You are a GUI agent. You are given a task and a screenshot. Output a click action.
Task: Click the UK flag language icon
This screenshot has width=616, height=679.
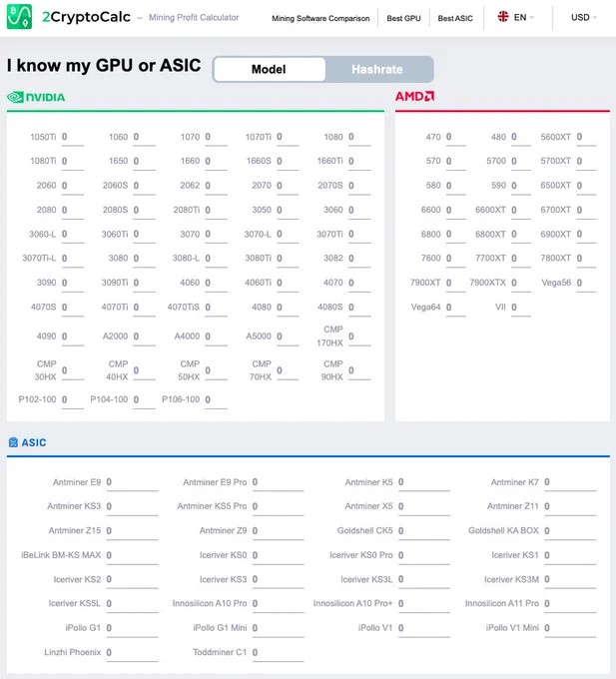pos(503,17)
